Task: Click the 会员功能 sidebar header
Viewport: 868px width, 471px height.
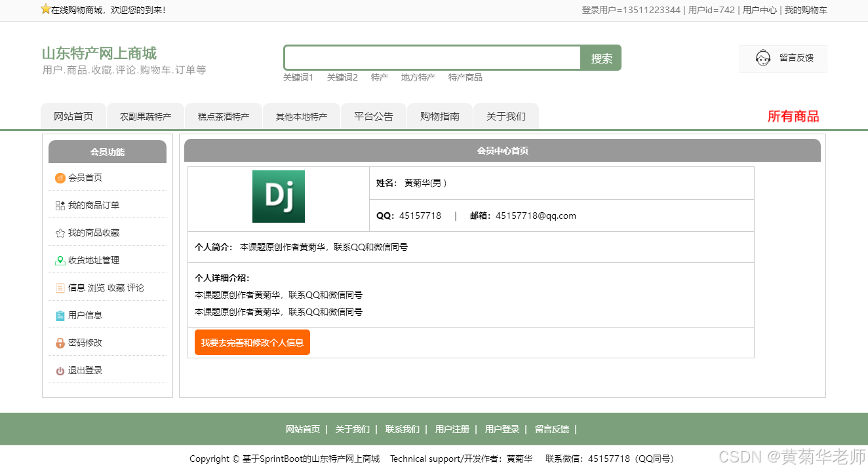Action: coord(108,151)
